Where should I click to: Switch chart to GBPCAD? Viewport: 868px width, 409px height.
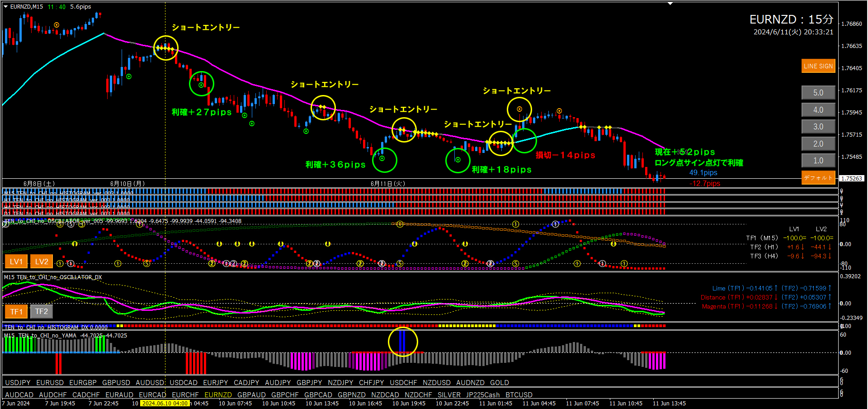click(x=318, y=395)
